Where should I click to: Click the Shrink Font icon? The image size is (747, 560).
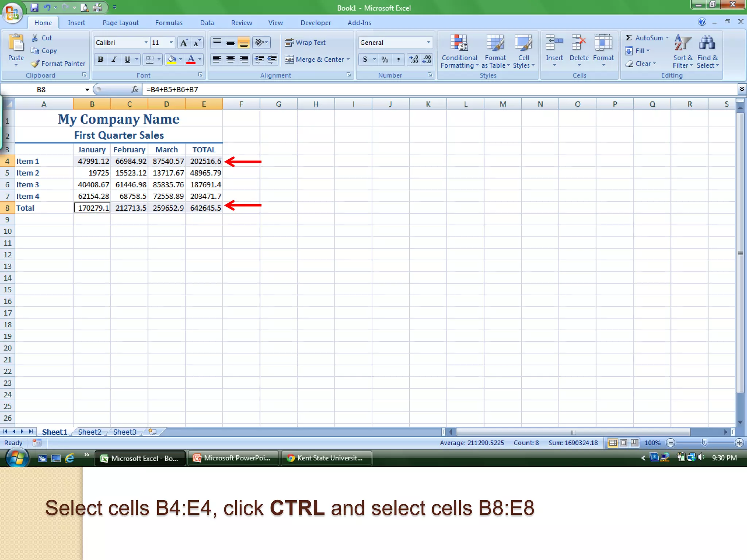[197, 43]
